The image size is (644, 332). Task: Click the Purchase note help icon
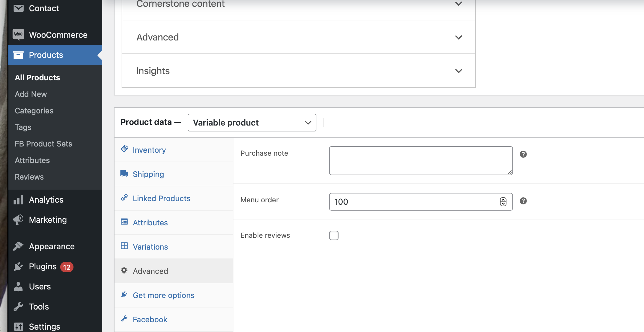523,154
